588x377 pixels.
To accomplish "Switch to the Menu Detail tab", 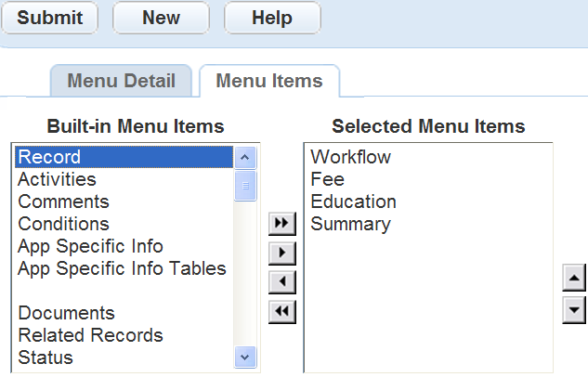I will (x=121, y=81).
